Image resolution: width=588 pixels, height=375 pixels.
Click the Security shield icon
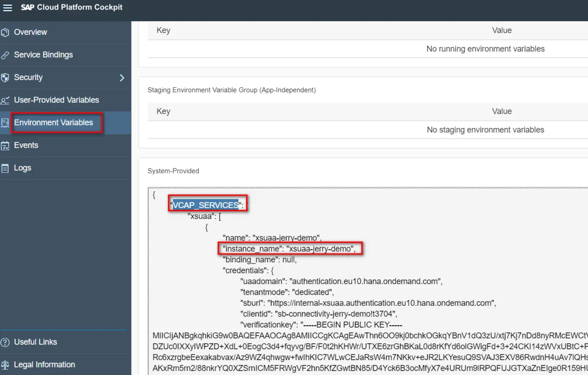5,77
